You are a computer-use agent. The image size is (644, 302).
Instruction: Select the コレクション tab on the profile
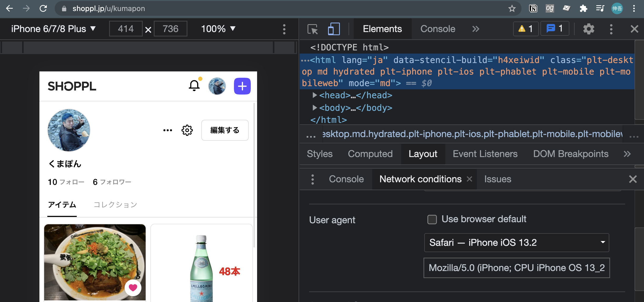click(115, 205)
